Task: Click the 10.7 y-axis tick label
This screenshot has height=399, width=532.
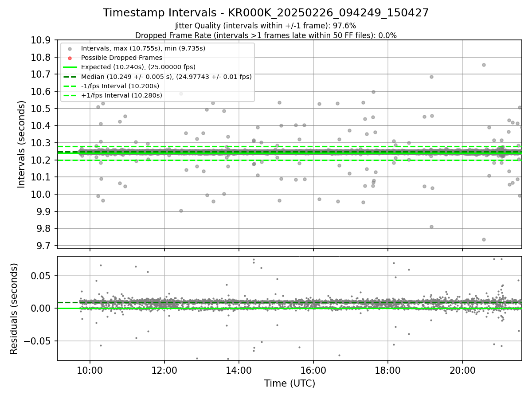Action: [42, 74]
